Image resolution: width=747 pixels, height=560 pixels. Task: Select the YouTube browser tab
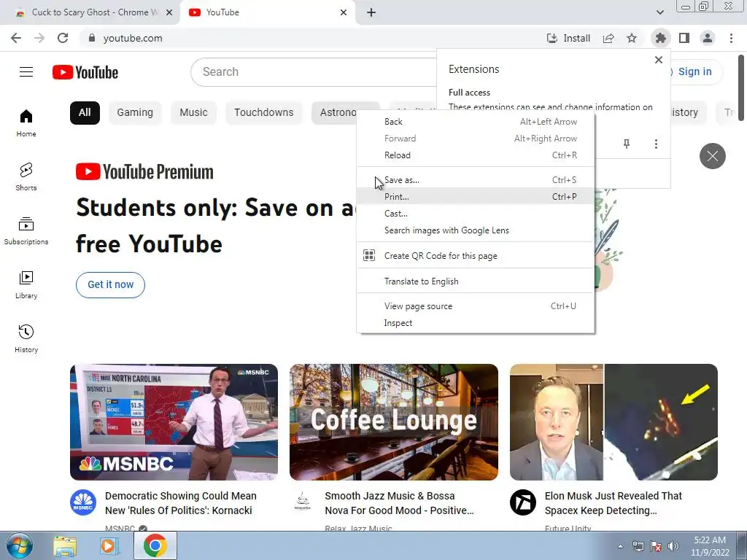(267, 12)
